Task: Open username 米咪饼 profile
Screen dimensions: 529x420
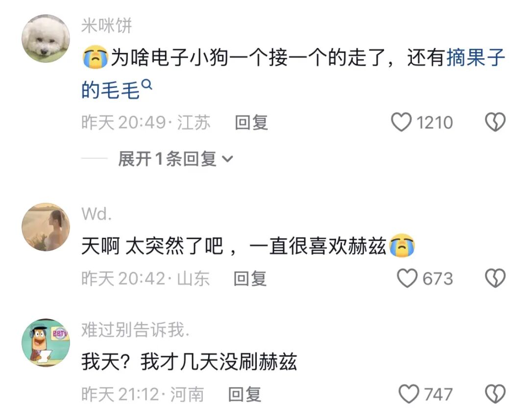Action: 107,25
